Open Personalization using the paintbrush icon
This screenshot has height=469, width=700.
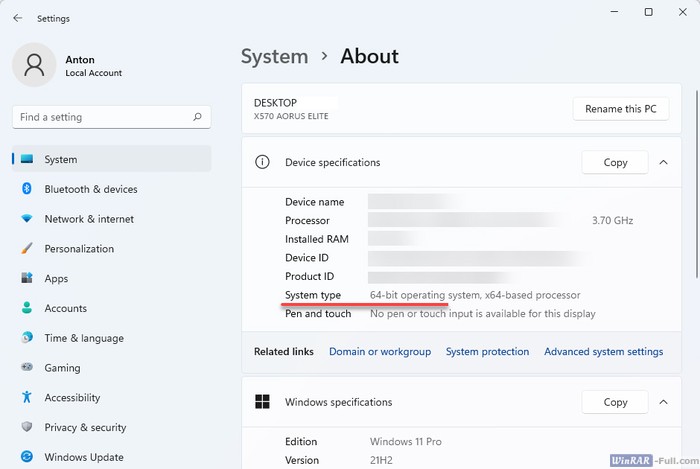(x=26, y=249)
